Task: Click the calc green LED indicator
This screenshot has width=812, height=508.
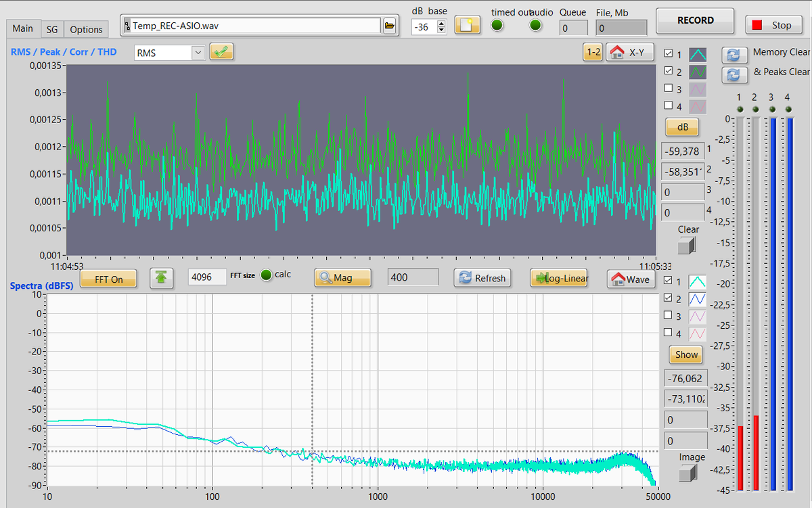Action: click(x=267, y=275)
